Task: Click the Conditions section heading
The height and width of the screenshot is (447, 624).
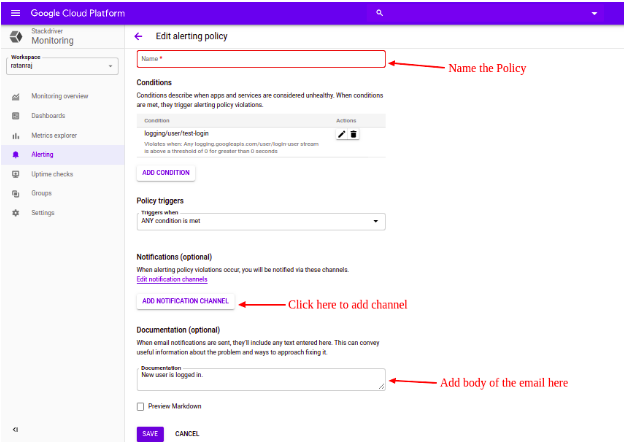Action: [154, 82]
